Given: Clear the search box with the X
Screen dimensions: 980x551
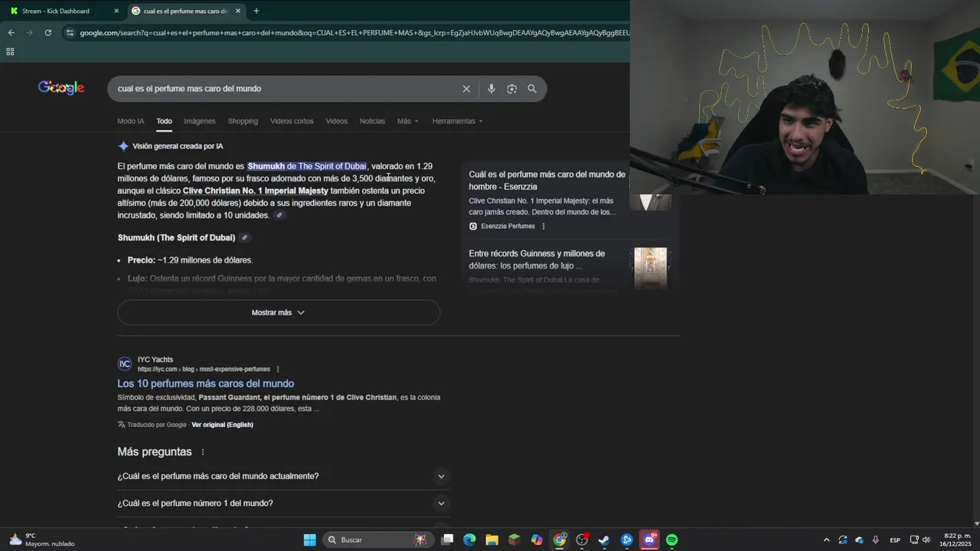Looking at the screenshot, I should 466,89.
